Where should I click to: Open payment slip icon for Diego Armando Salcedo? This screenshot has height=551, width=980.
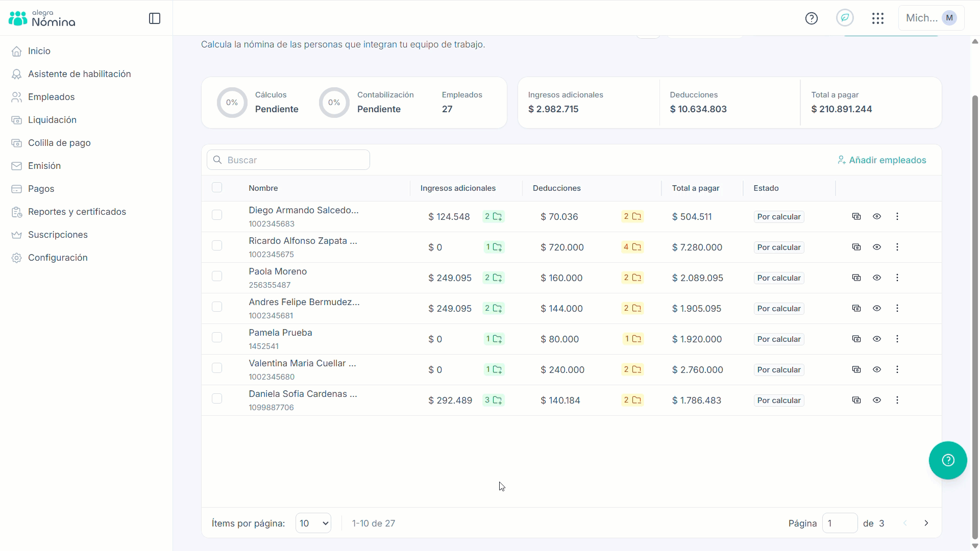point(856,216)
